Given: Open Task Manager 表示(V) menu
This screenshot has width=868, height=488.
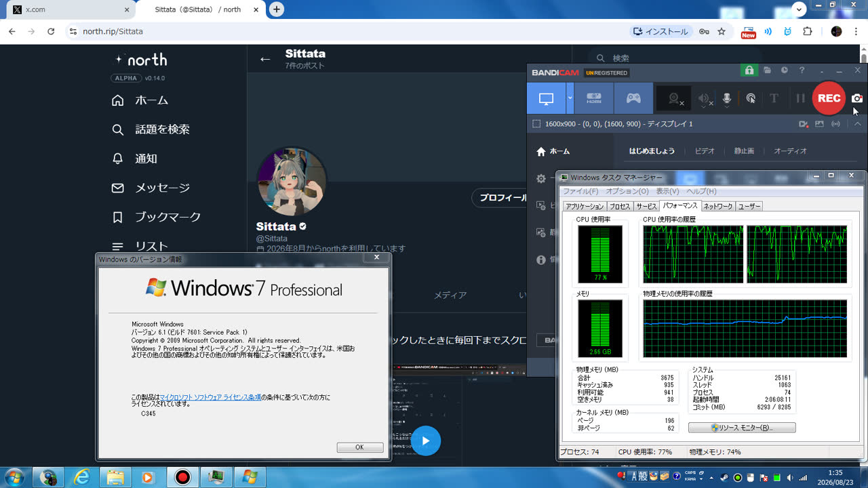Looking at the screenshot, I should pos(667,192).
